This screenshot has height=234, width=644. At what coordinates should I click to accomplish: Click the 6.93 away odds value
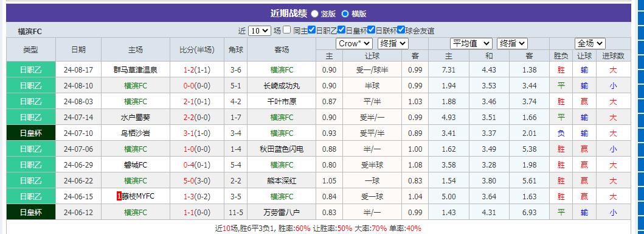click(x=530, y=213)
